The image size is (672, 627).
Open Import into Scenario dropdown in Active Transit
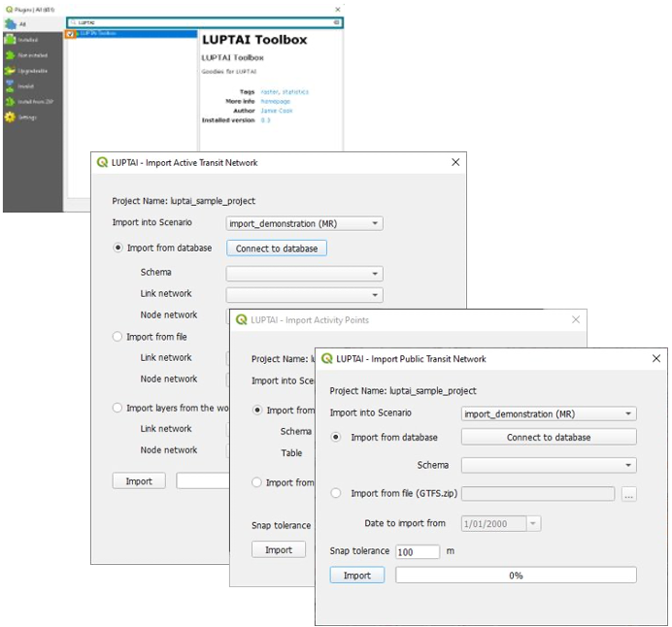coord(304,223)
